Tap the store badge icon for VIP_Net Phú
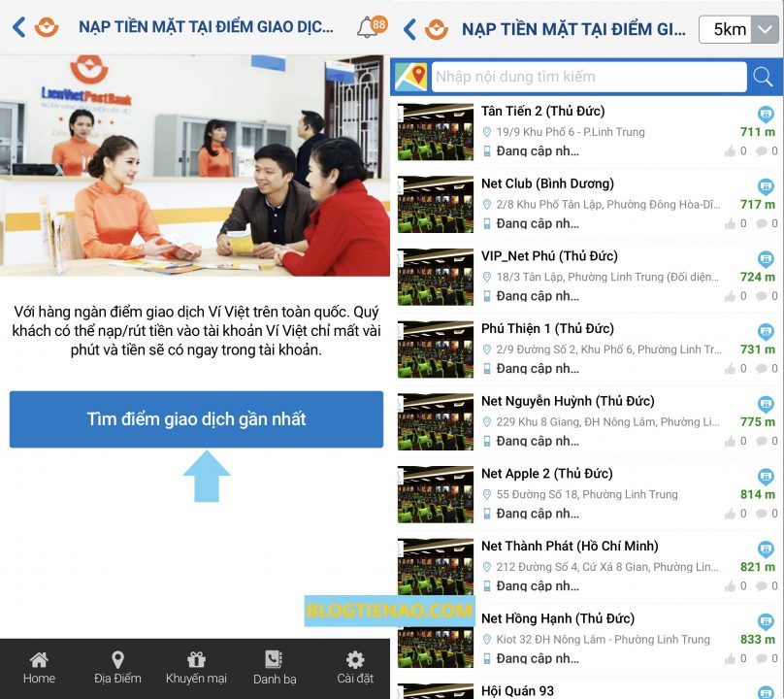The image size is (784, 699). click(766, 259)
